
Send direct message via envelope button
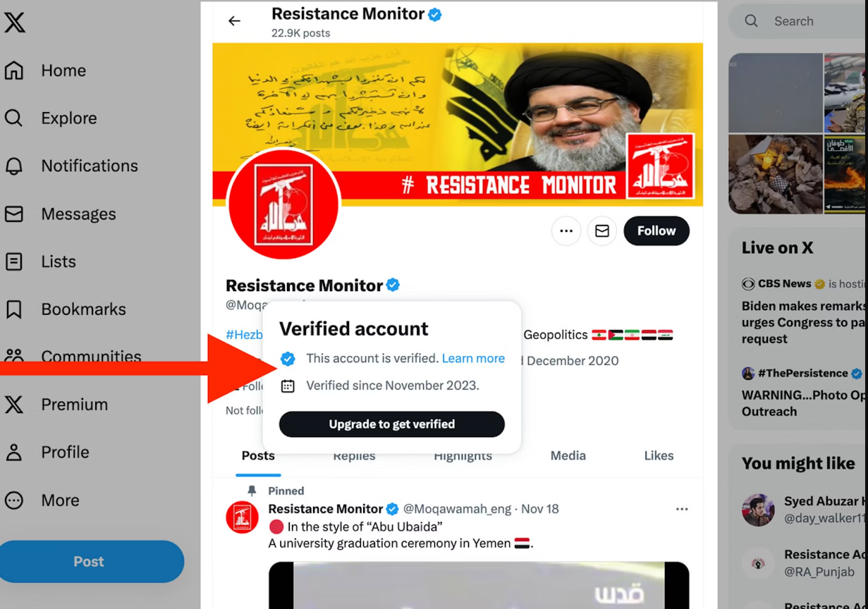click(x=602, y=230)
